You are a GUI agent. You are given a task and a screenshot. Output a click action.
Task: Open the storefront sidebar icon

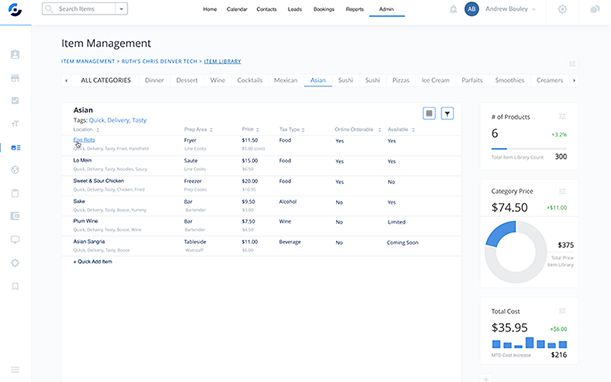pos(15,78)
